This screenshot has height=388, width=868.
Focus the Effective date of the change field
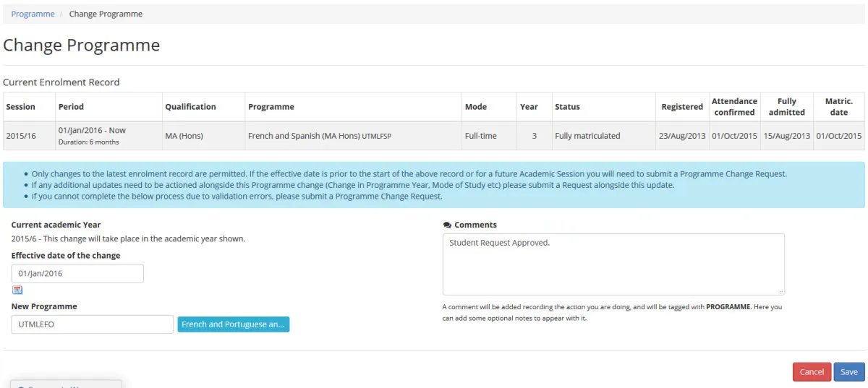click(x=77, y=274)
